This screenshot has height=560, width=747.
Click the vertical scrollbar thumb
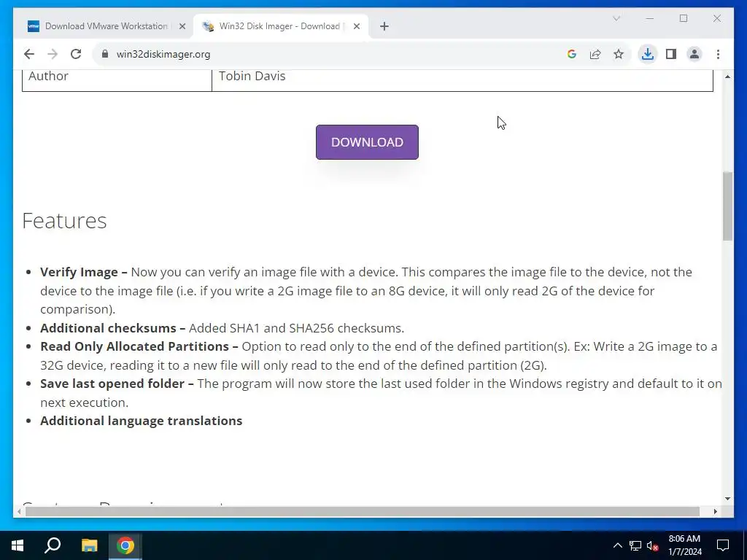click(727, 206)
